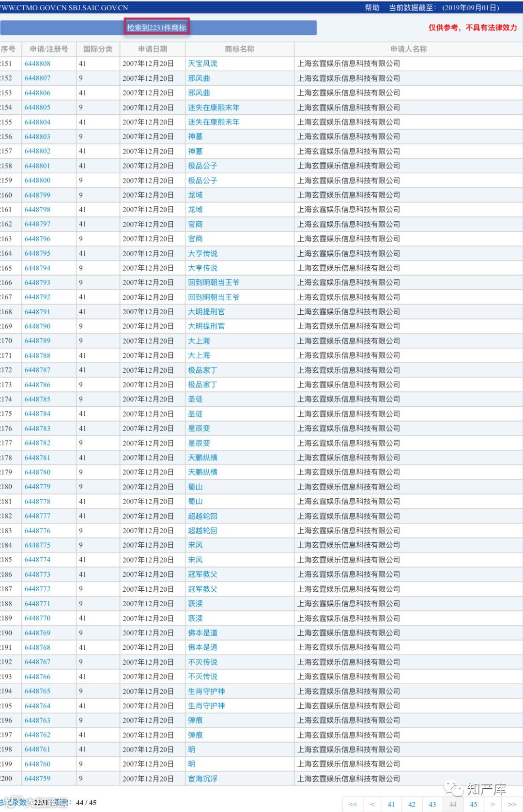The height and width of the screenshot is (812, 523).
Task: Jump to results page 45
Action: point(474,804)
